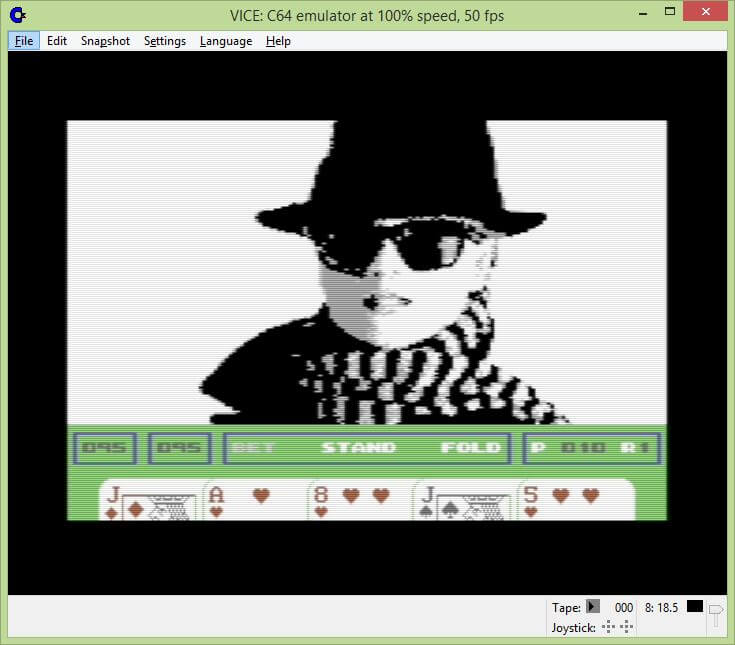Viewport: 735px width, 645px height.
Task: Click the black drive LED indicator
Action: point(695,607)
